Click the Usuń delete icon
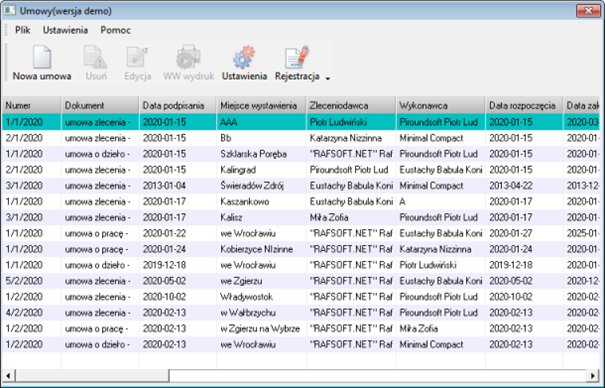Screen dimensions: 605x388 pyautogui.click(x=95, y=57)
